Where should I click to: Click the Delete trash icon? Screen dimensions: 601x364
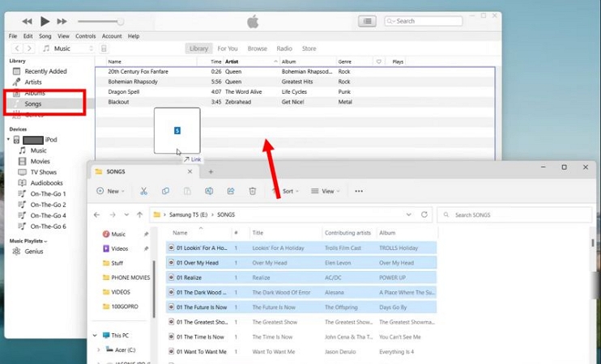(x=253, y=191)
